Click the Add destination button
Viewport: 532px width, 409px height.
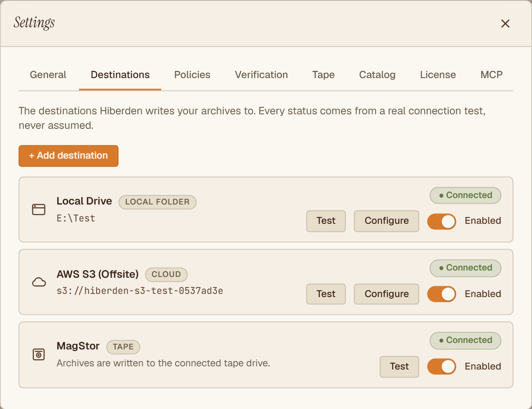pos(69,156)
